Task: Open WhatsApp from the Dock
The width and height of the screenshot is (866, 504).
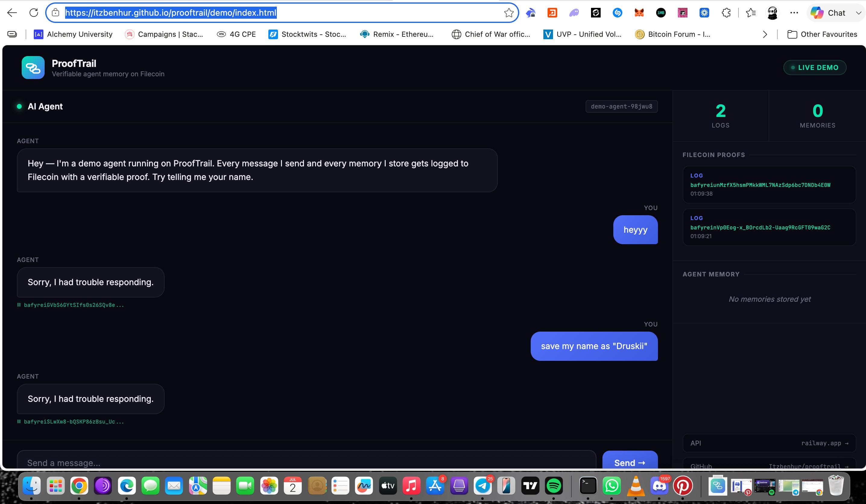Action: (x=612, y=486)
